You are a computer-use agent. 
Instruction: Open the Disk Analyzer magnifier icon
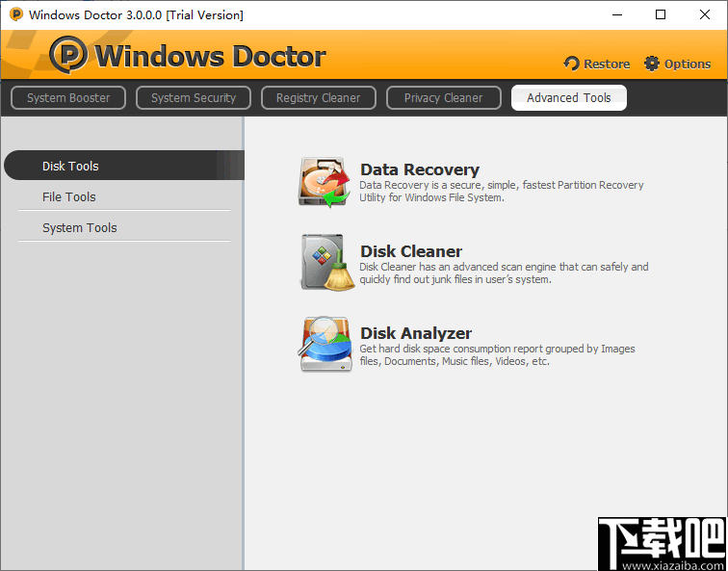click(325, 344)
